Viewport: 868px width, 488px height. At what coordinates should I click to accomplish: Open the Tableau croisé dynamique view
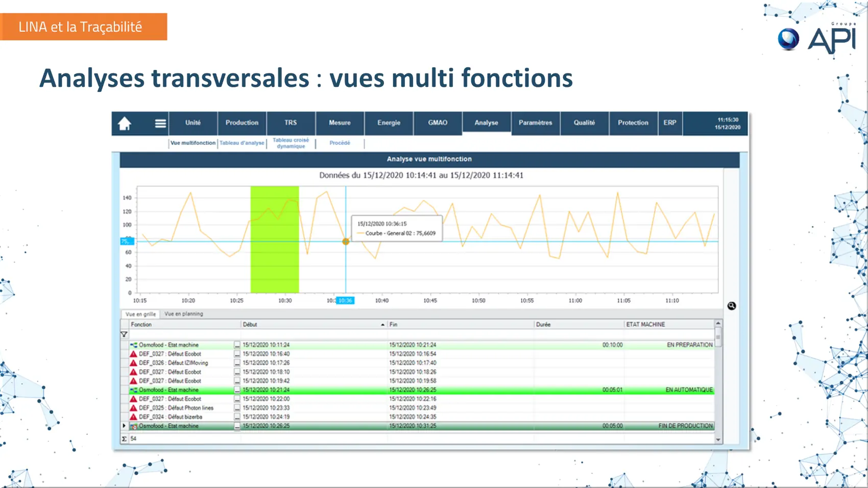(291, 143)
